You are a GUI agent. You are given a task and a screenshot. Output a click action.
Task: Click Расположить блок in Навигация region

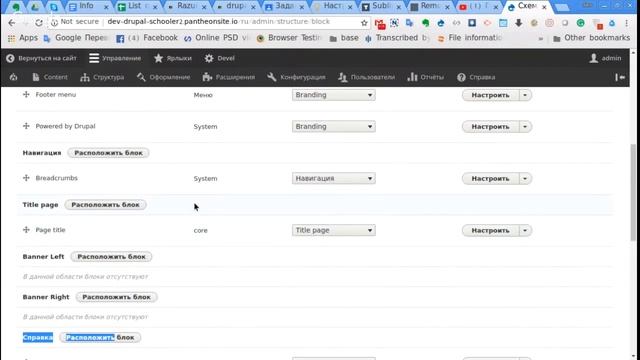pos(108,153)
